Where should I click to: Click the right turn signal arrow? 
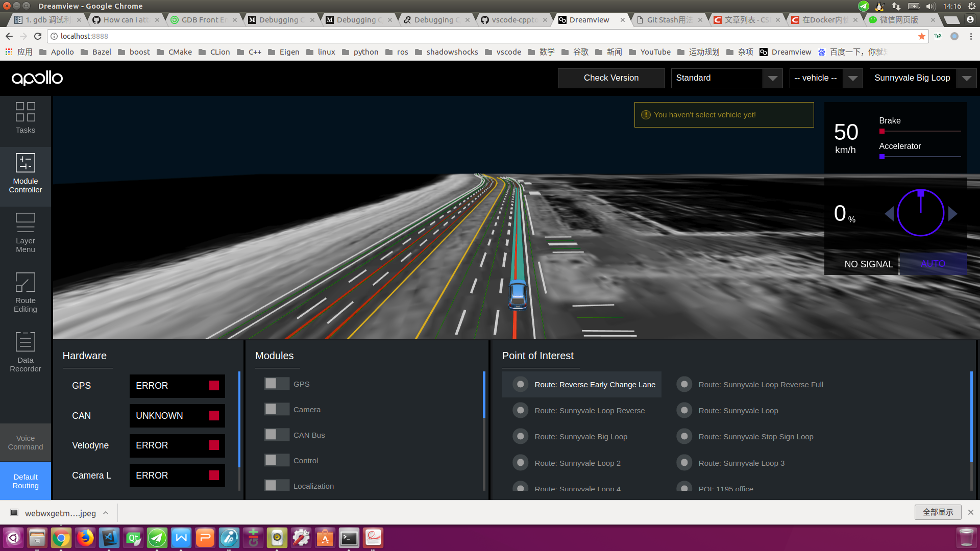coord(952,213)
